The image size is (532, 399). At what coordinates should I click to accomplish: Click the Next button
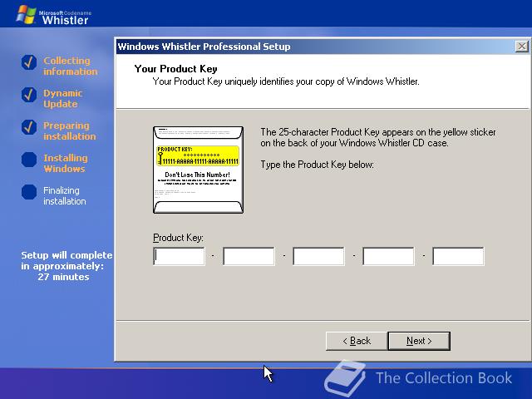pyautogui.click(x=419, y=341)
